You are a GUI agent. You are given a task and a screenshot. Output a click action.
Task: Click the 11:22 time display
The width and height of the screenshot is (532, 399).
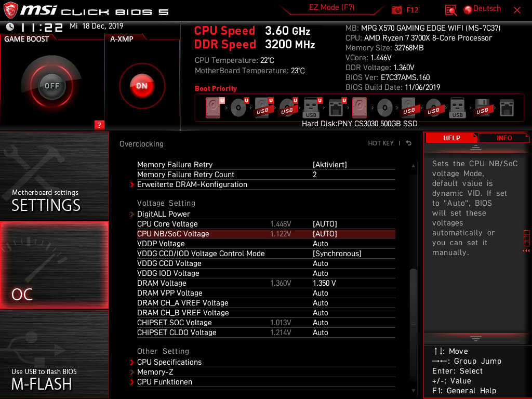(42, 27)
